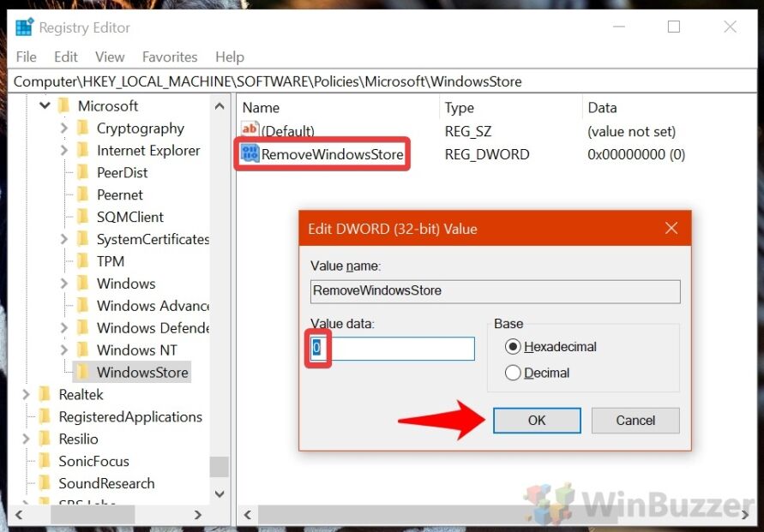Expand the Resilio key

pyautogui.click(x=26, y=439)
